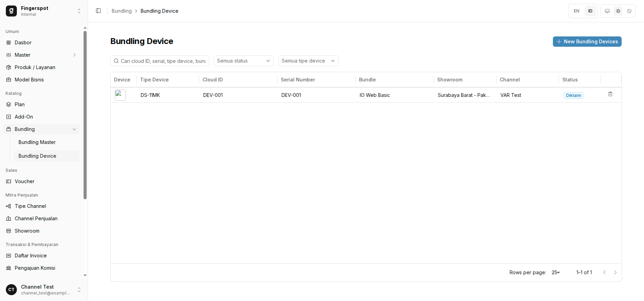This screenshot has width=644, height=301.
Task: Sort by Cloud ID column header
Action: pos(213,80)
